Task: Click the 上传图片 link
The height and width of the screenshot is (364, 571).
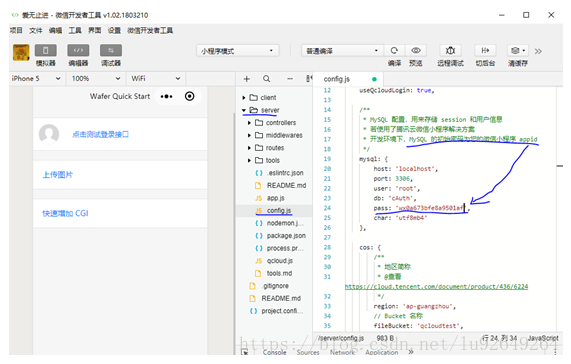Action: pyautogui.click(x=58, y=175)
